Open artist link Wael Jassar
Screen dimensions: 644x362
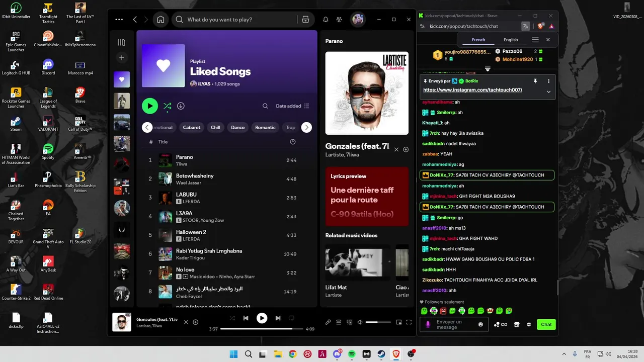[189, 183]
